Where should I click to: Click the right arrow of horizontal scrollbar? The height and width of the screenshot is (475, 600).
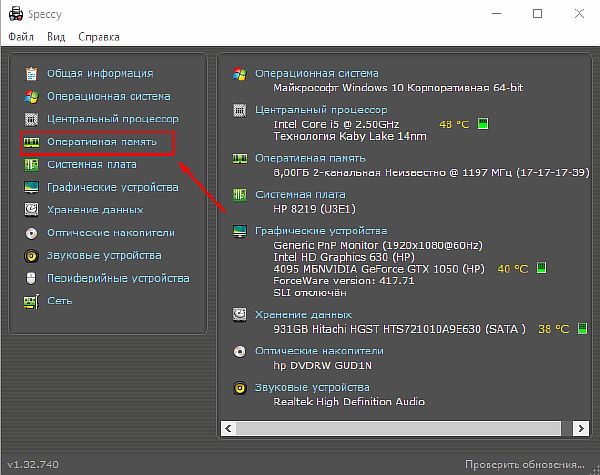point(580,428)
